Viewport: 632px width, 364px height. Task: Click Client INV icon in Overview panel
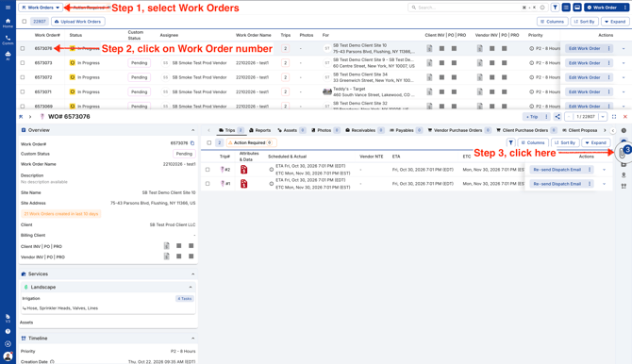point(166,246)
